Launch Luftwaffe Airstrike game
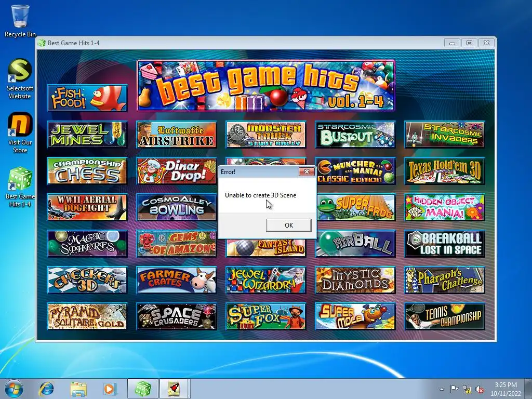 coord(177,135)
